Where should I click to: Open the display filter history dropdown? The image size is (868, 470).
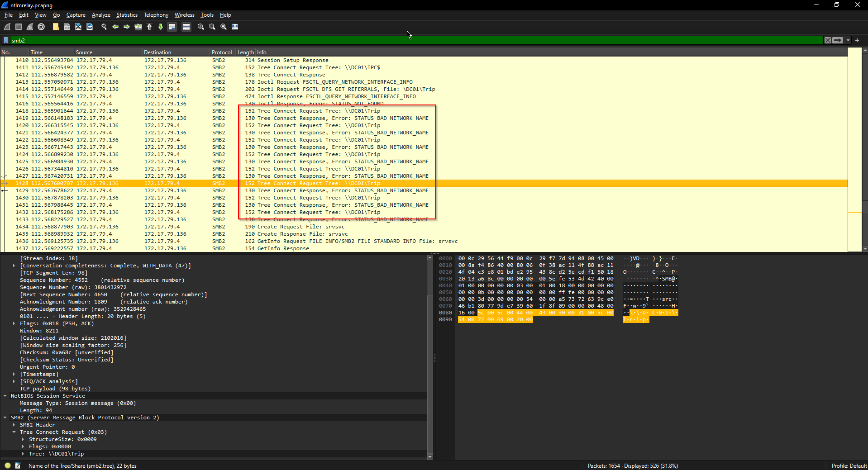[848, 40]
